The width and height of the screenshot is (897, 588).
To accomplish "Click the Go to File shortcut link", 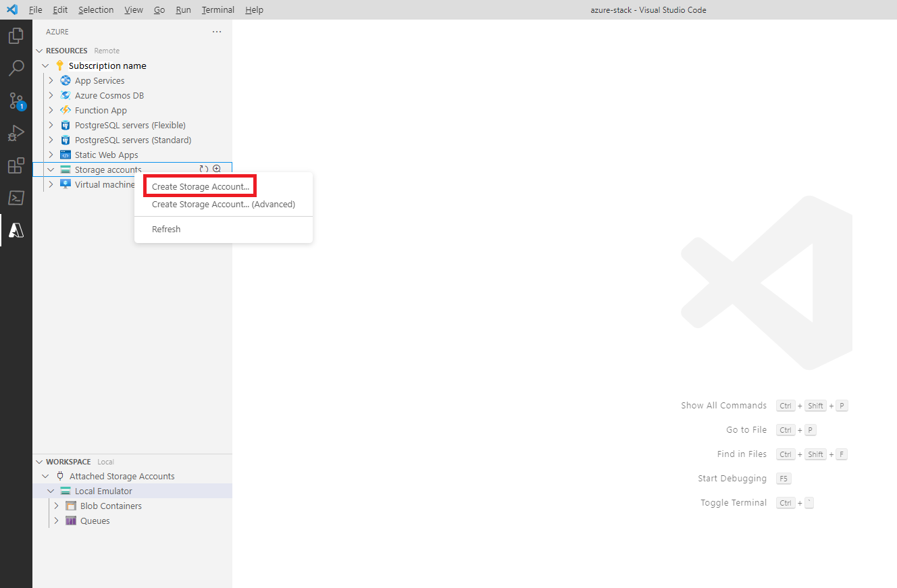I will (x=746, y=429).
